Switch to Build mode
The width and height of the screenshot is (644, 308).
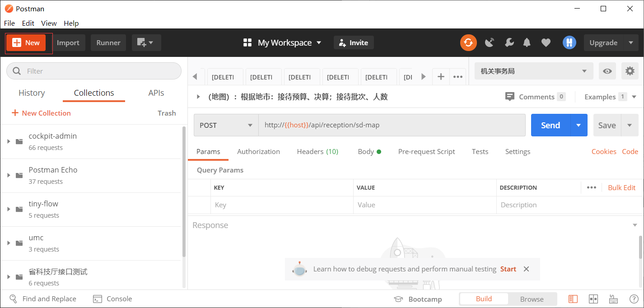(484, 299)
